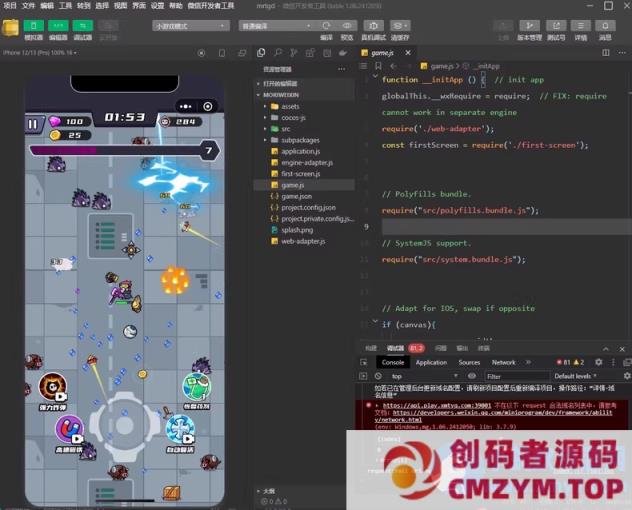Screen dimensions: 632x510
Task: Click the editor bookmark icon
Action: pyautogui.click(x=378, y=66)
